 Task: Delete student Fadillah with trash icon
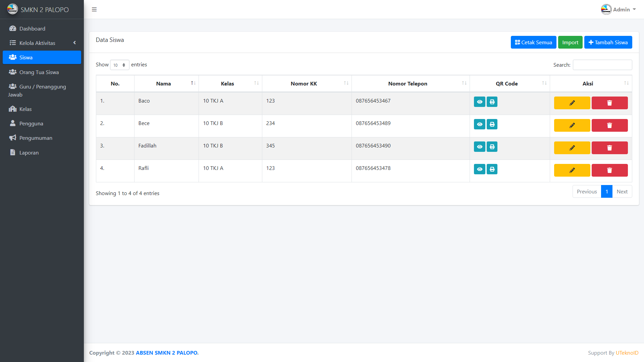click(609, 148)
